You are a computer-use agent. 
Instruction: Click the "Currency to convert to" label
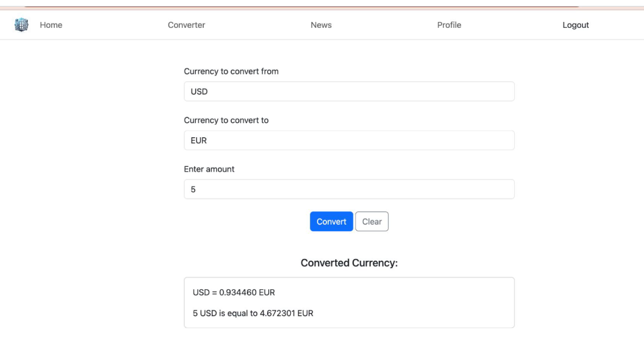point(226,120)
